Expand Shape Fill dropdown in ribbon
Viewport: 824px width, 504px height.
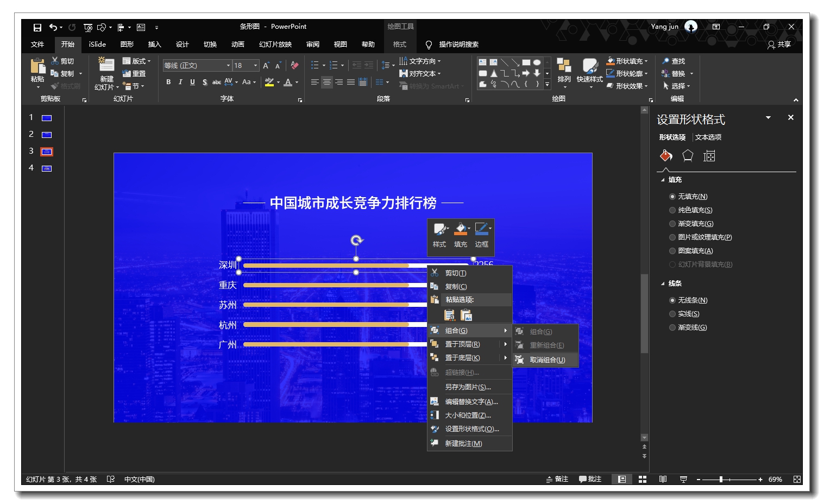pyautogui.click(x=646, y=61)
